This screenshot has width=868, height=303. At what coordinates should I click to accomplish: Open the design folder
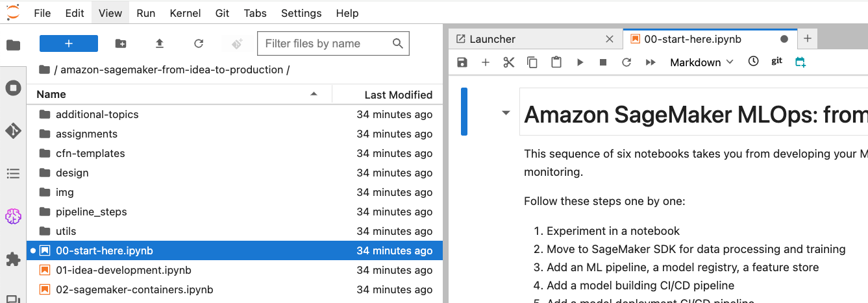pos(235,173)
